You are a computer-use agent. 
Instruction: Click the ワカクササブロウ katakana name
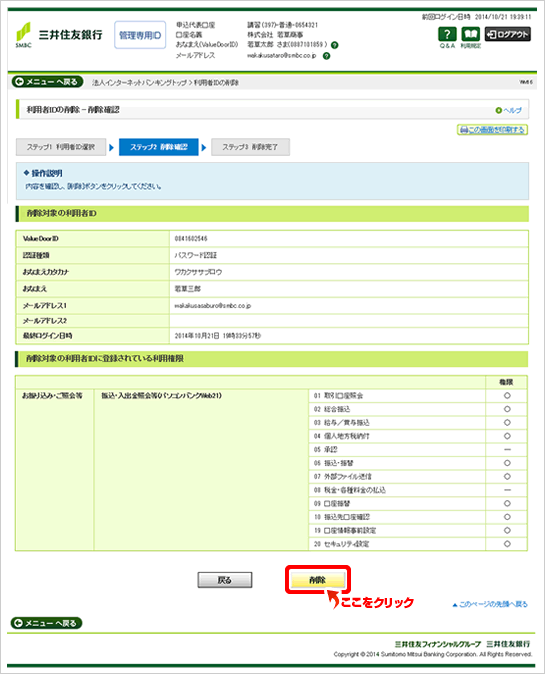[x=198, y=272]
